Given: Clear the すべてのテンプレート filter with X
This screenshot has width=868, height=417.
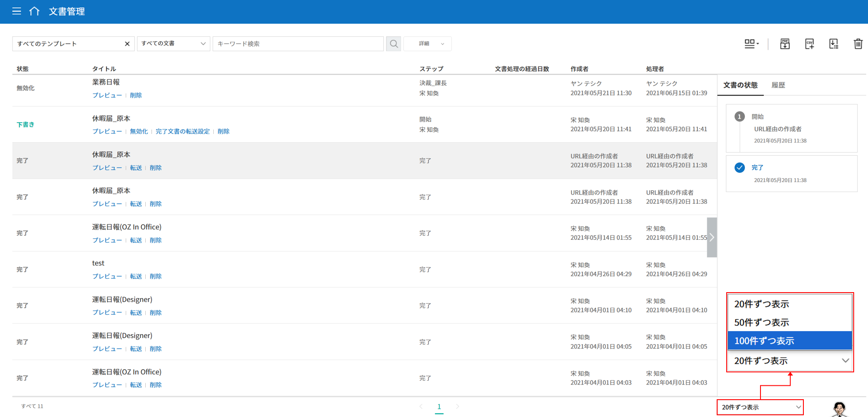Looking at the screenshot, I should pyautogui.click(x=127, y=44).
